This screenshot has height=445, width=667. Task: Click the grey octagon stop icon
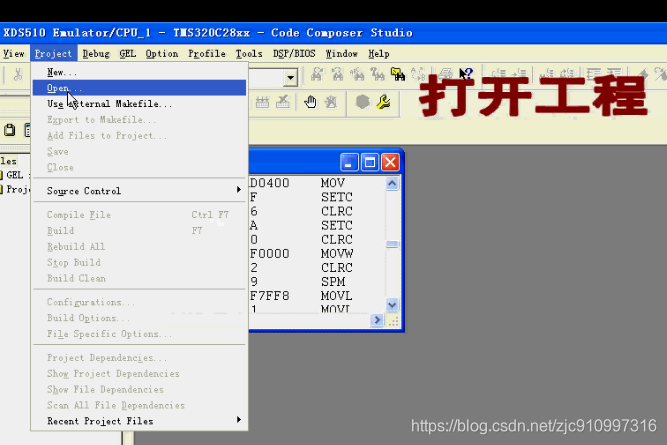click(363, 102)
